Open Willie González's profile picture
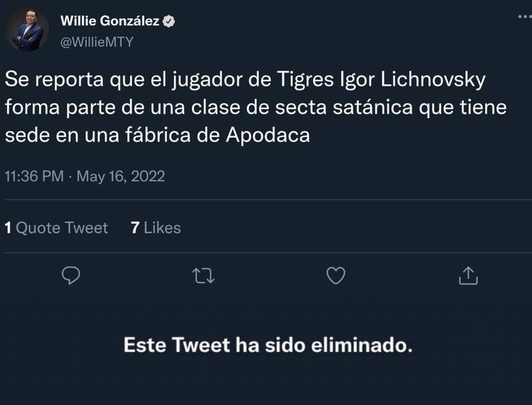The height and width of the screenshot is (405, 532). (x=28, y=31)
